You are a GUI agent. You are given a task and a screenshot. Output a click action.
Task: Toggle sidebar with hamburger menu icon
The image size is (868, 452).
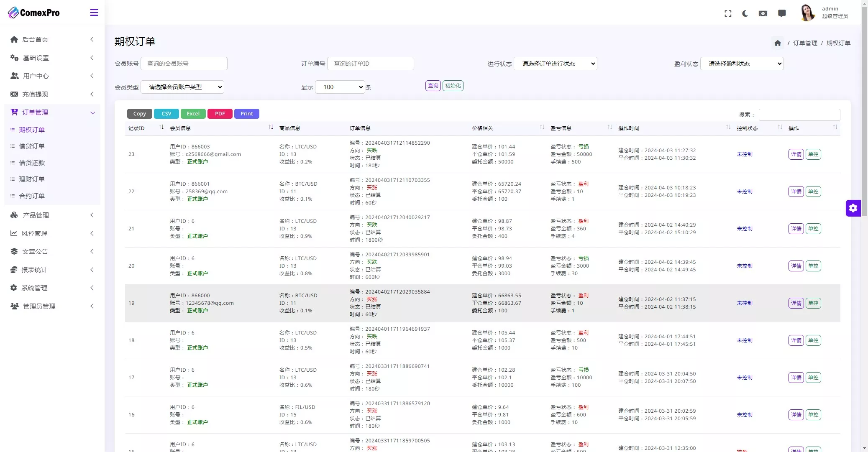coord(94,13)
